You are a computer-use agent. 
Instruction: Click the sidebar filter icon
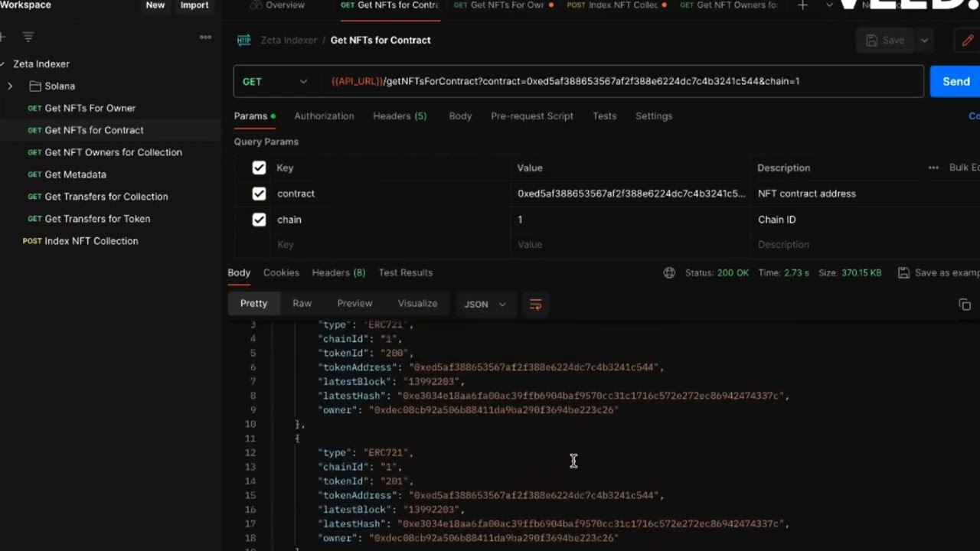[x=28, y=37]
